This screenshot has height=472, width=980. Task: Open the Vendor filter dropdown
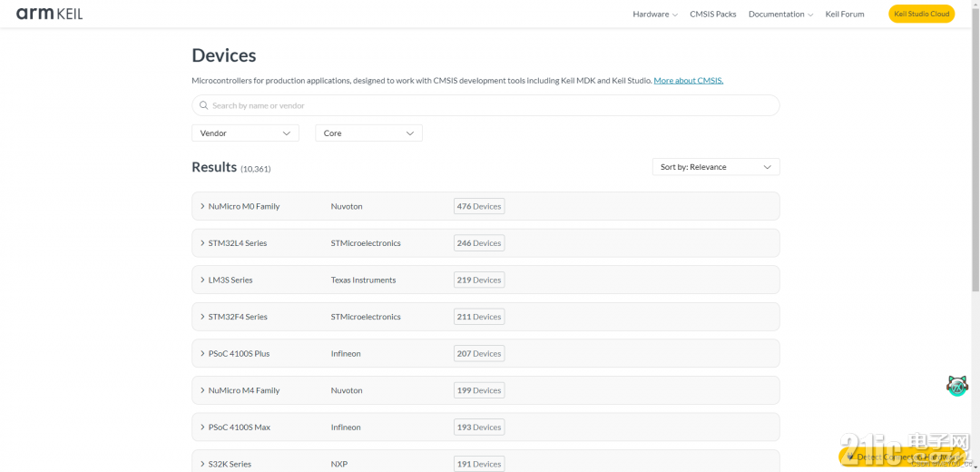click(245, 133)
